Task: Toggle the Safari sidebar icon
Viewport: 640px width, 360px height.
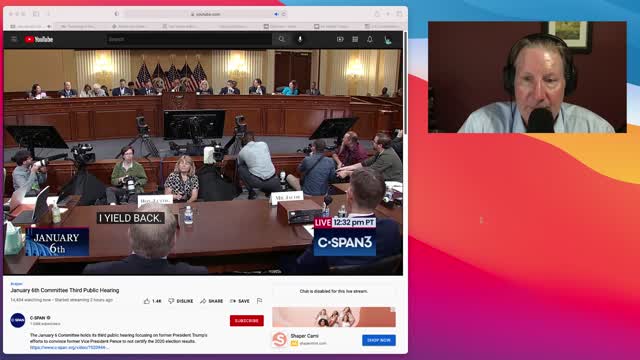Action: (x=36, y=14)
